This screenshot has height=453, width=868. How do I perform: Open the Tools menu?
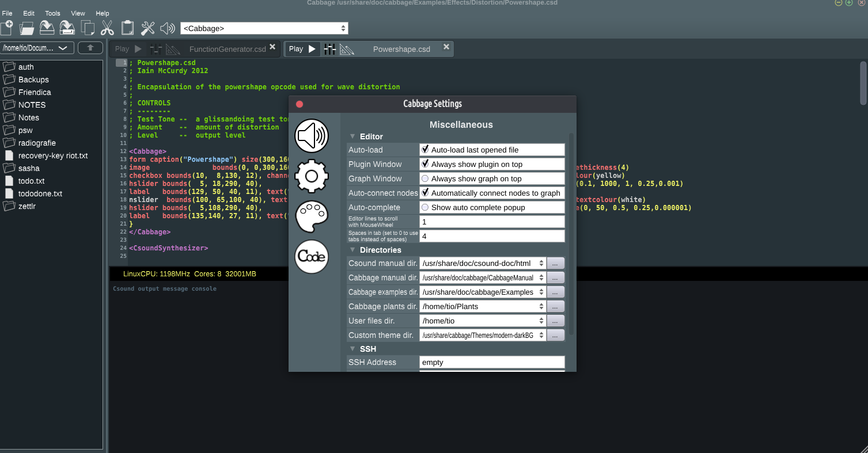[52, 13]
